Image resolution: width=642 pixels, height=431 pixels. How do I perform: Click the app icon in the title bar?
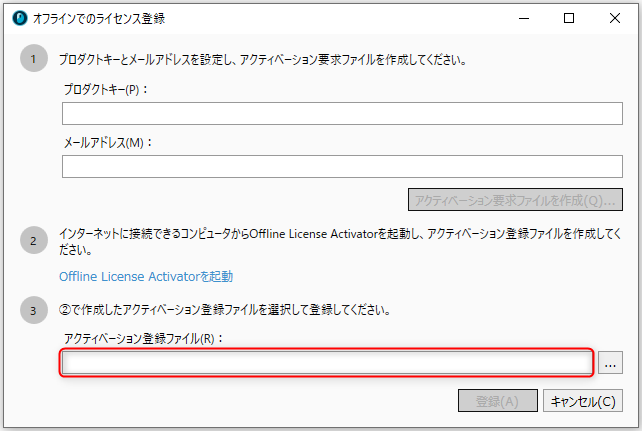20,18
